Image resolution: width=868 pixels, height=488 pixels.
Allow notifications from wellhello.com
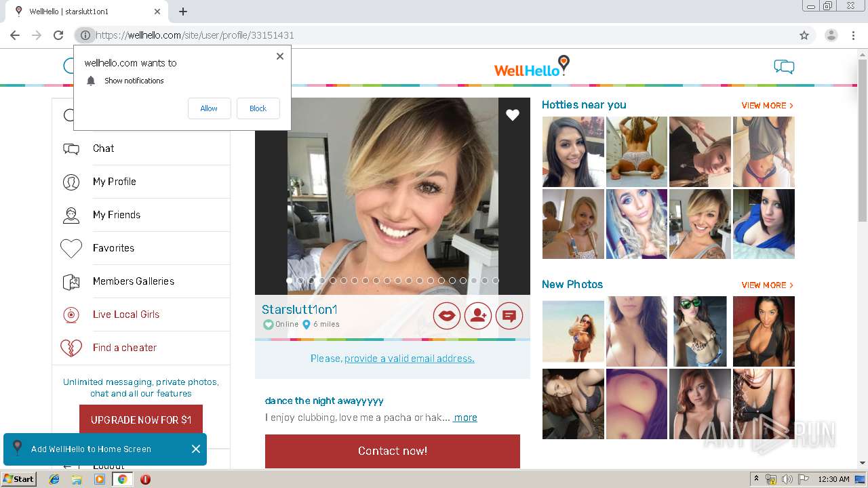click(x=209, y=108)
